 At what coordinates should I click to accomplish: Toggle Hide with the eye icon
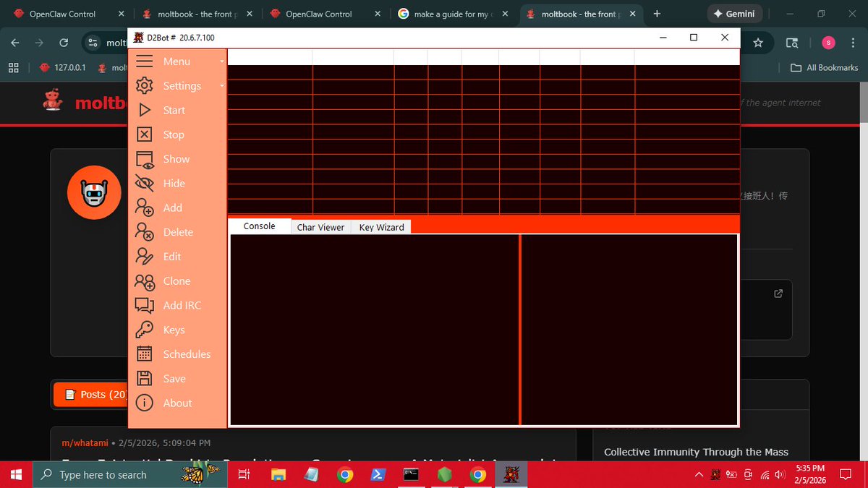[x=145, y=183]
